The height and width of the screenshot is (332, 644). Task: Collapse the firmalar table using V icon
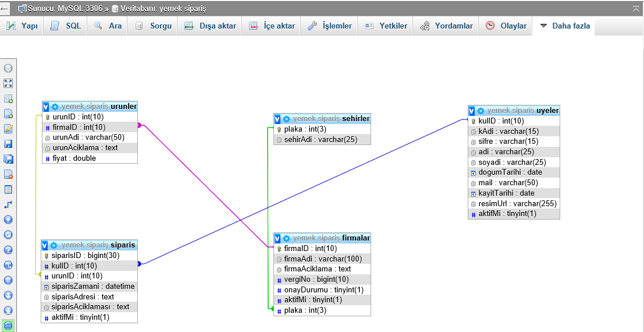coord(277,238)
